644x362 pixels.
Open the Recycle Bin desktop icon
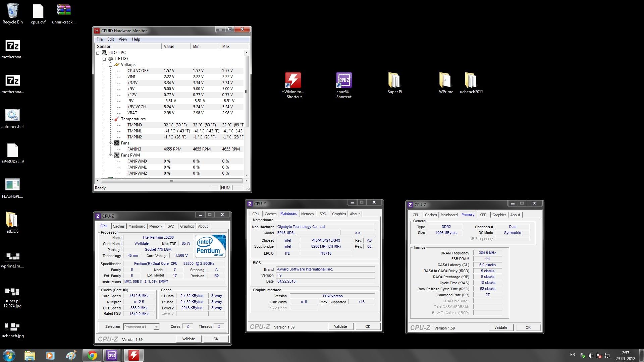[13, 13]
